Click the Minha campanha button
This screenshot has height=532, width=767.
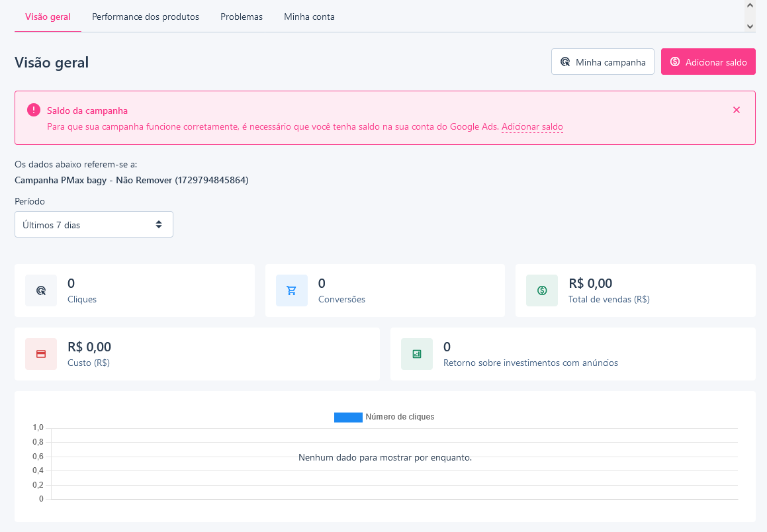point(603,62)
